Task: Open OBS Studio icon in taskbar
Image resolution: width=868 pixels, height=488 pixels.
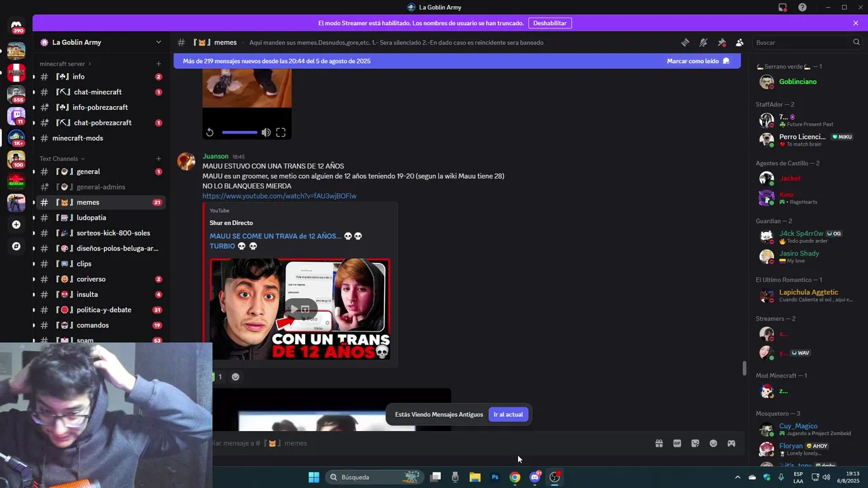Action: (x=555, y=477)
